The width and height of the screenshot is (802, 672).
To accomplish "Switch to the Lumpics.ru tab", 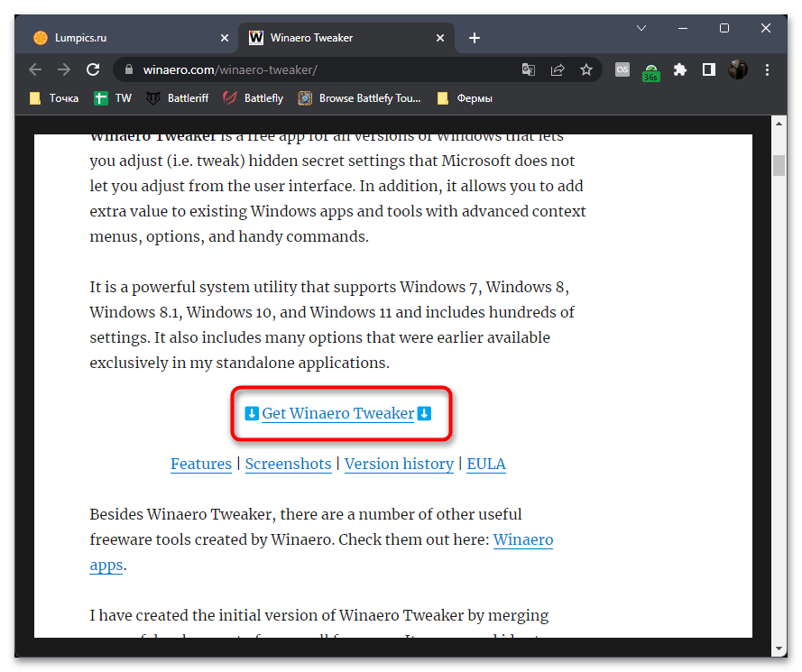I will coord(127,38).
